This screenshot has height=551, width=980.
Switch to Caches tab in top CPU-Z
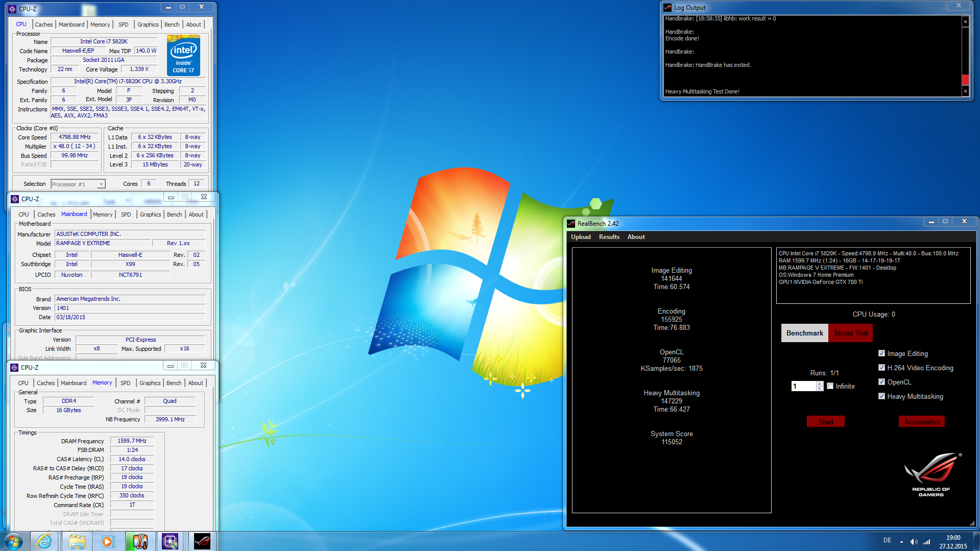coord(43,25)
